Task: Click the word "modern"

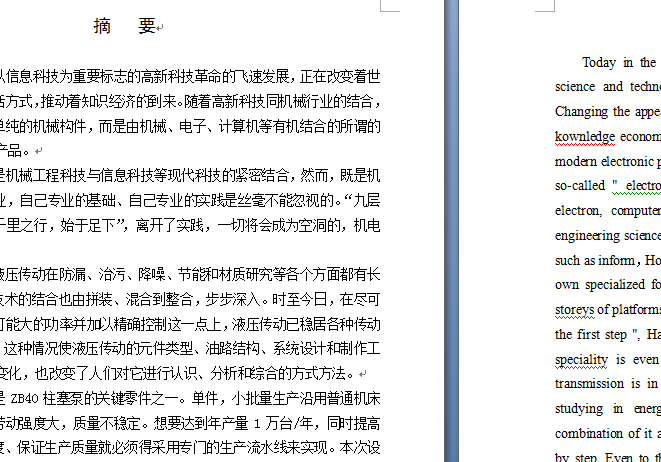Action: [x=576, y=161]
